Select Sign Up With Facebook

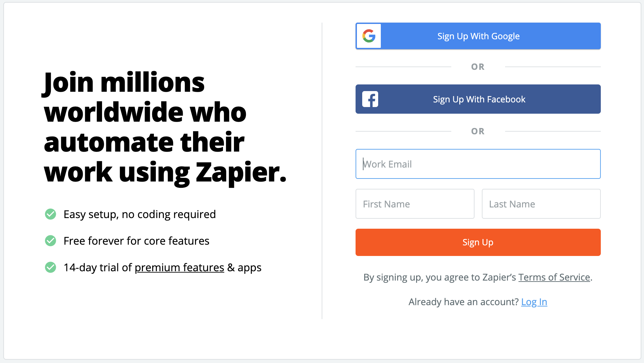[x=478, y=99]
